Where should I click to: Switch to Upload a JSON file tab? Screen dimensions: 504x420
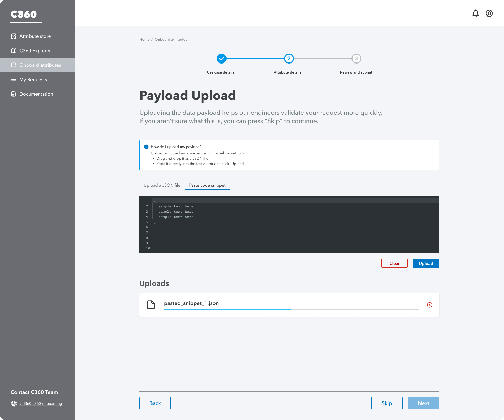[x=162, y=185]
